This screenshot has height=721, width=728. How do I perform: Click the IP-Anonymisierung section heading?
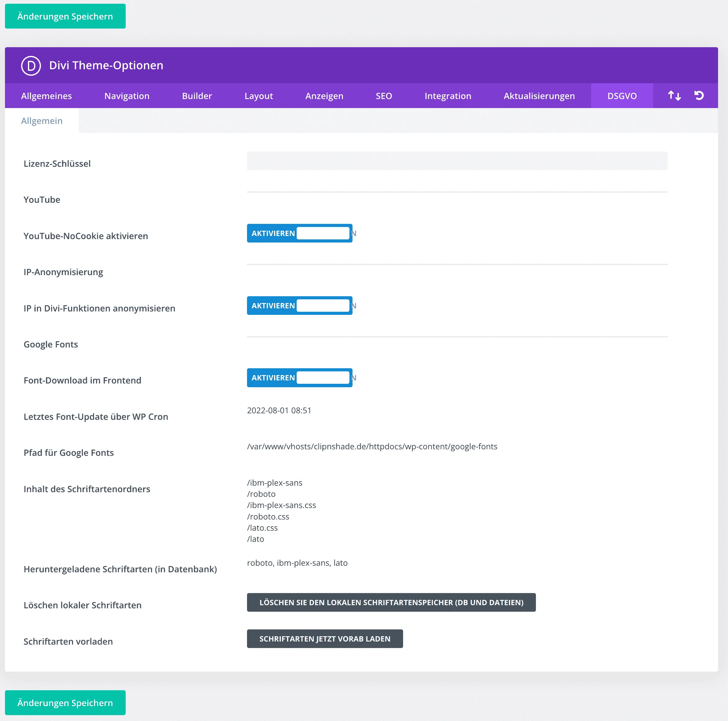pos(63,272)
